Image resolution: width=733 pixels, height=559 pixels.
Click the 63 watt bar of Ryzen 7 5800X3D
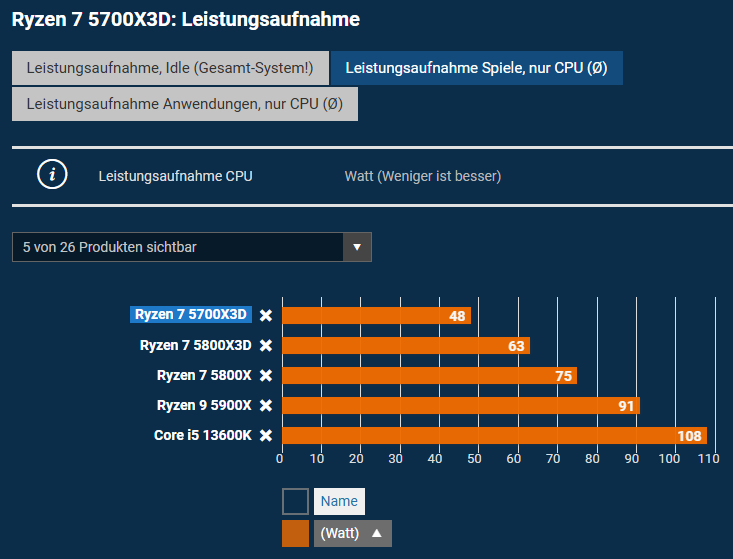[x=406, y=345]
